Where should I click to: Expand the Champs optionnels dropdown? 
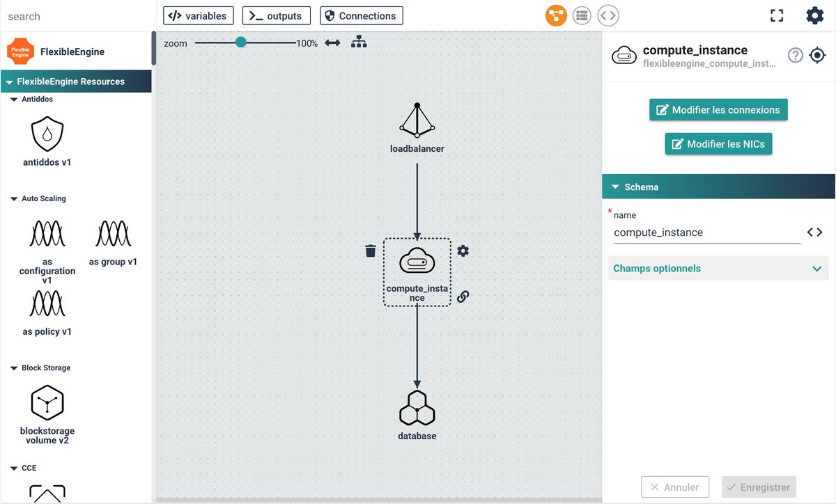pos(718,268)
